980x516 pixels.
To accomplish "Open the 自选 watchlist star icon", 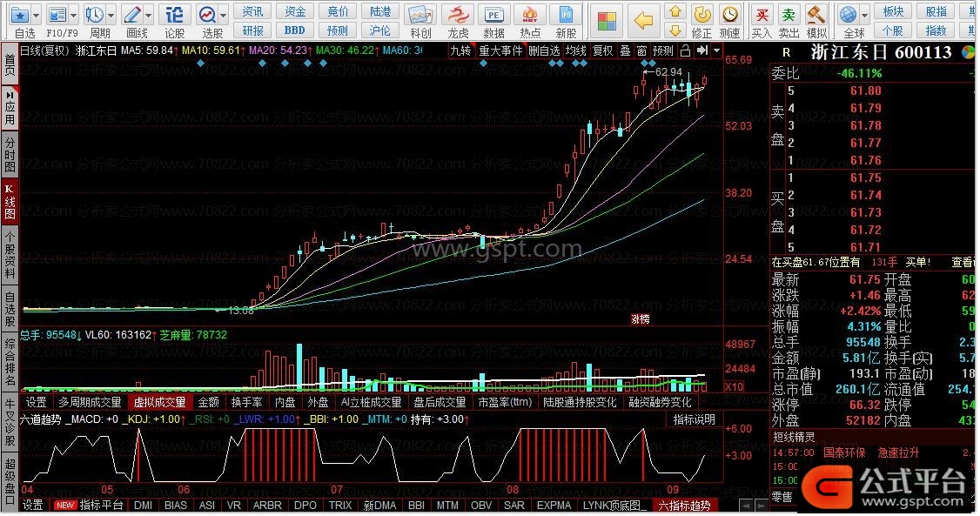I will (x=21, y=15).
